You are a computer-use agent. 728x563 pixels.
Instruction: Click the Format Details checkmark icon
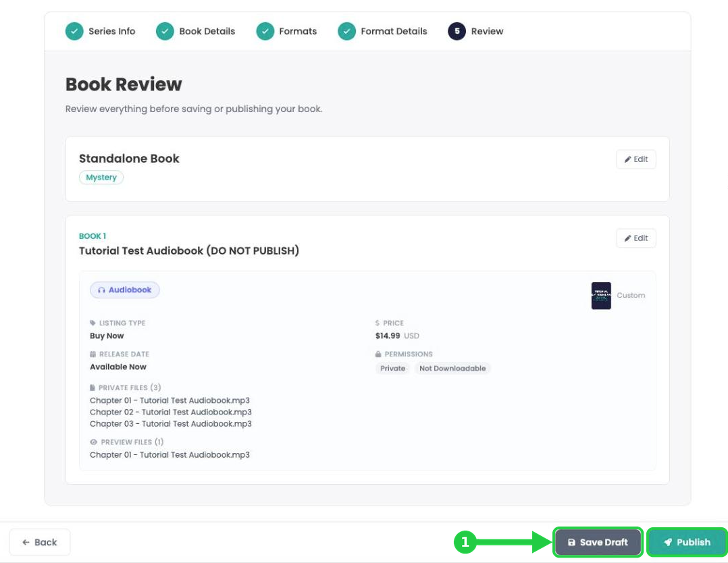347,32
